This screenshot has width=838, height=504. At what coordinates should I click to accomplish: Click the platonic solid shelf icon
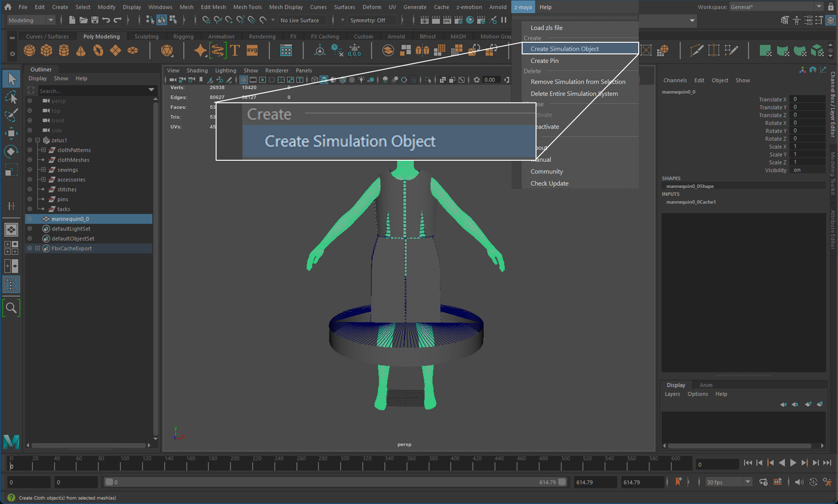point(167,50)
